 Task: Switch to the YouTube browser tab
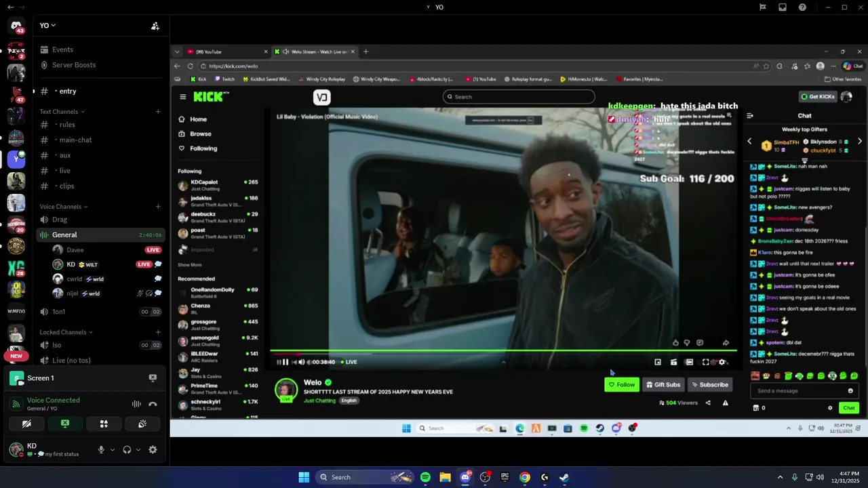228,52
